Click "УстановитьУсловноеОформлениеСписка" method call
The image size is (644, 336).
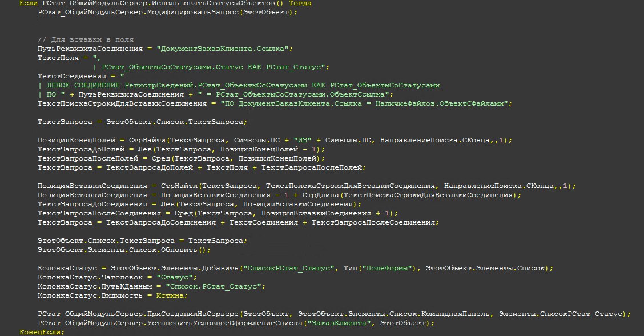225,323
